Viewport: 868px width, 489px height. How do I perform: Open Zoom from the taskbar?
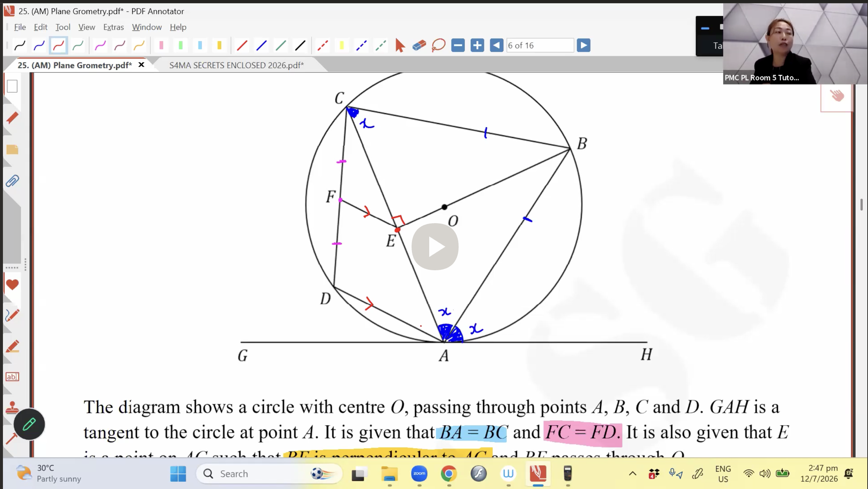coord(419,474)
